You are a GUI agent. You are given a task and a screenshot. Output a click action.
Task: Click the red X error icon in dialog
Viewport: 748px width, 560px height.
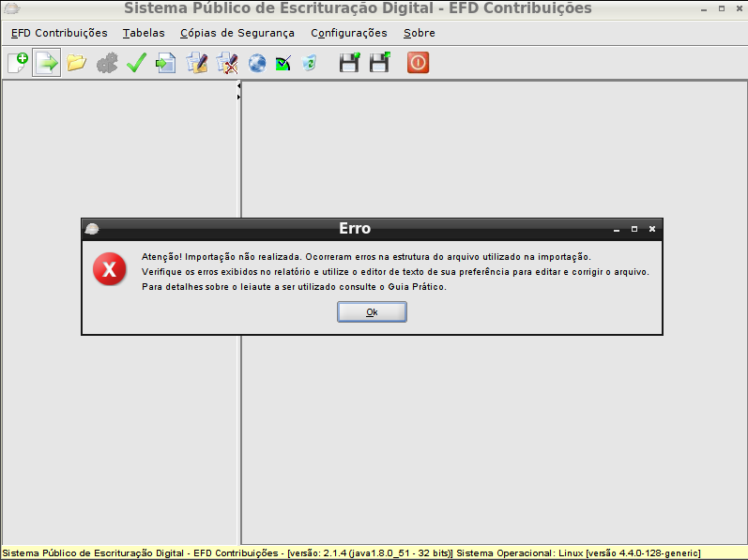110,269
